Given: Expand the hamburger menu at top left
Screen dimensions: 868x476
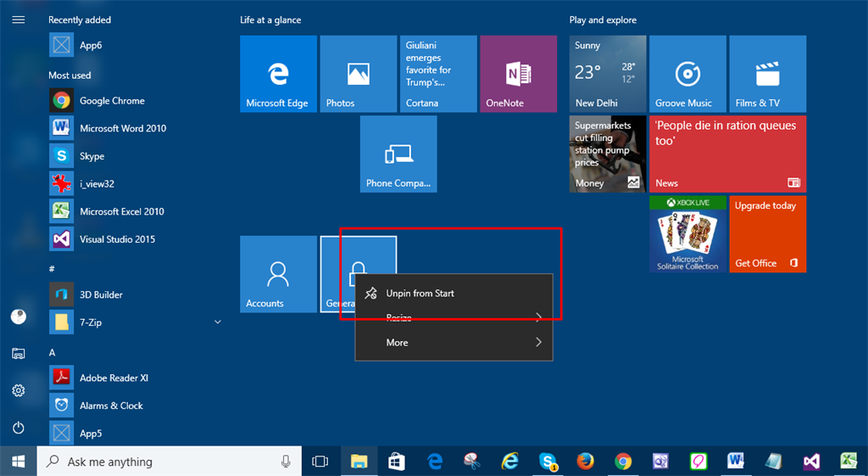Looking at the screenshot, I should (x=18, y=20).
